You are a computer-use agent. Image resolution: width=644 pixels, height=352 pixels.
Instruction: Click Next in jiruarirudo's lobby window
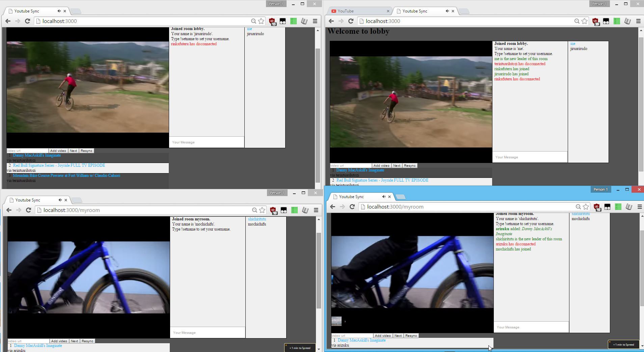coord(74,151)
